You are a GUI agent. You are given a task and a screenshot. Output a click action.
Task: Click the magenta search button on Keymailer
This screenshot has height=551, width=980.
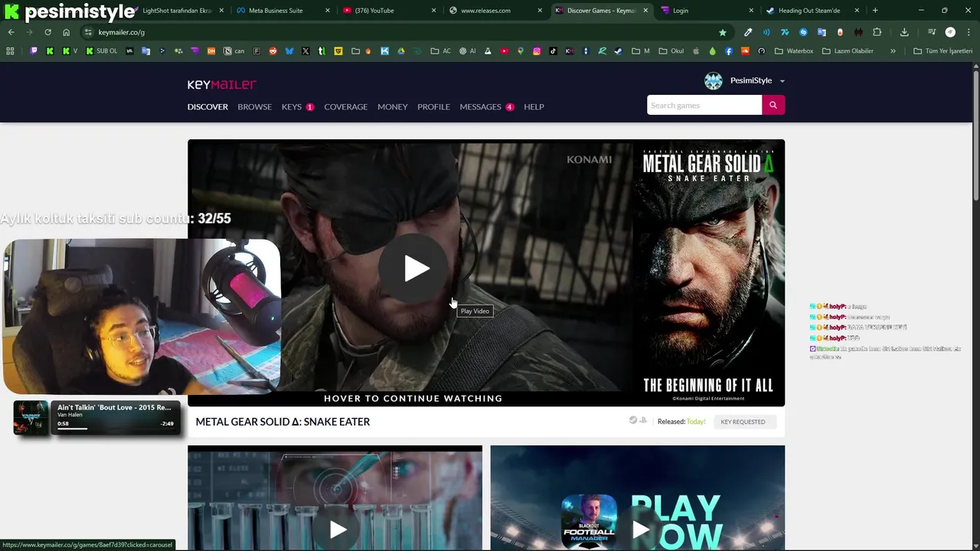(773, 105)
